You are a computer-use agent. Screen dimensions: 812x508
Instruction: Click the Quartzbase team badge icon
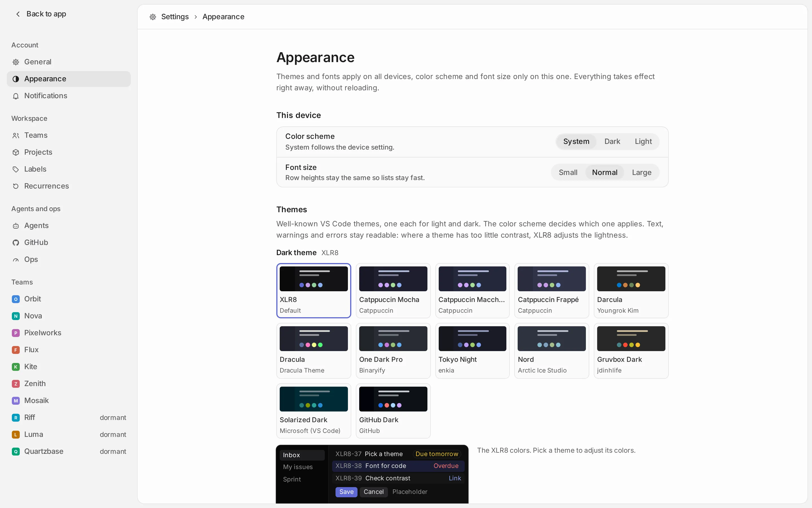tap(16, 452)
